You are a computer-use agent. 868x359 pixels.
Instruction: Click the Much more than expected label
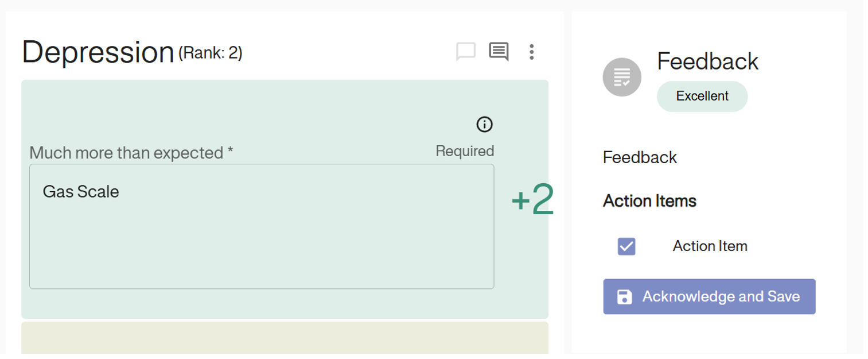[x=131, y=153]
